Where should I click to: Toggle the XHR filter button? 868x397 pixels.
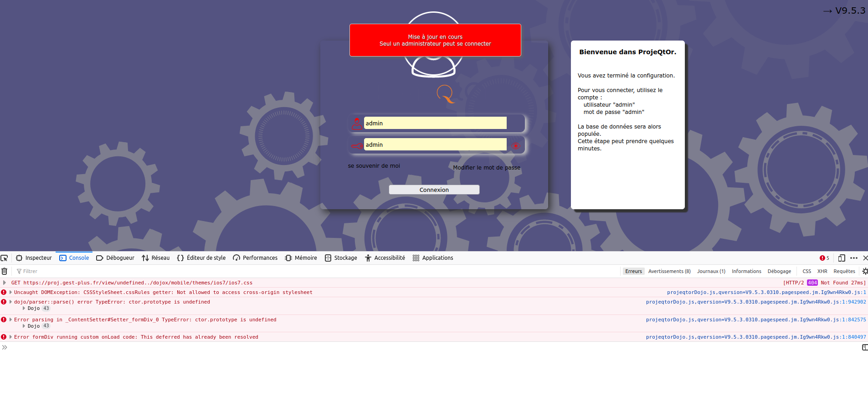(822, 271)
